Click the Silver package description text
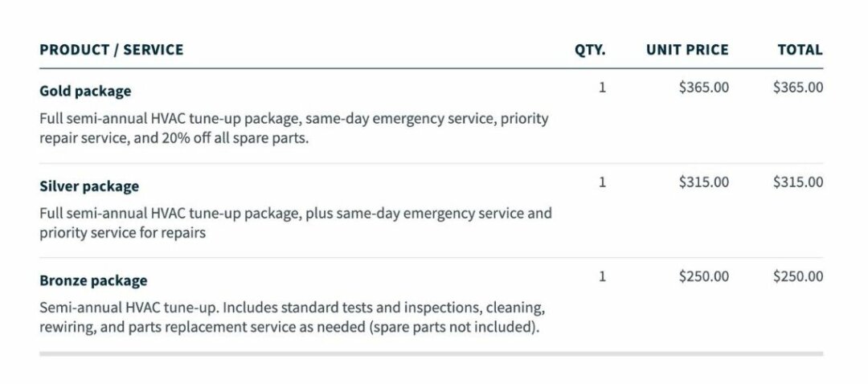 click(296, 223)
